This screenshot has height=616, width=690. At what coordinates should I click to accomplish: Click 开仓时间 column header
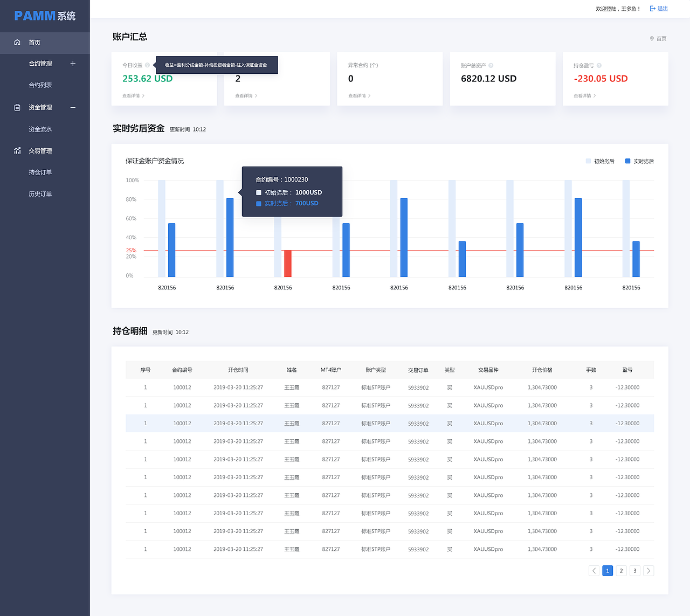pyautogui.click(x=238, y=370)
